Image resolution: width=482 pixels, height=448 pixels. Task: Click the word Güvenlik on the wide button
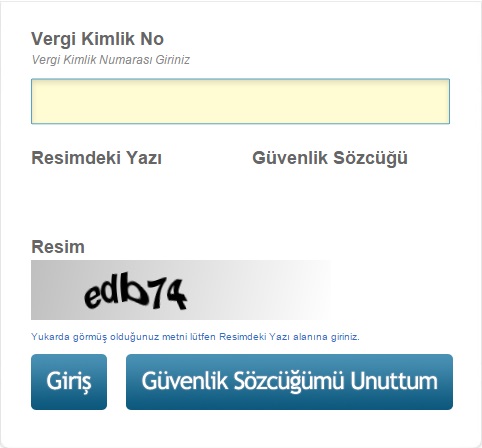click(x=185, y=381)
